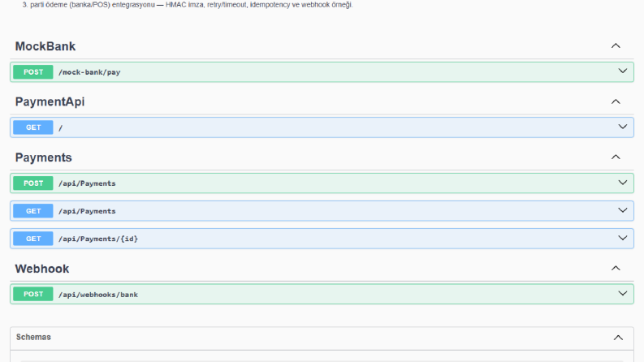Expand the POST /mock-bank/pay arrow
This screenshot has height=362, width=644.
(623, 71)
